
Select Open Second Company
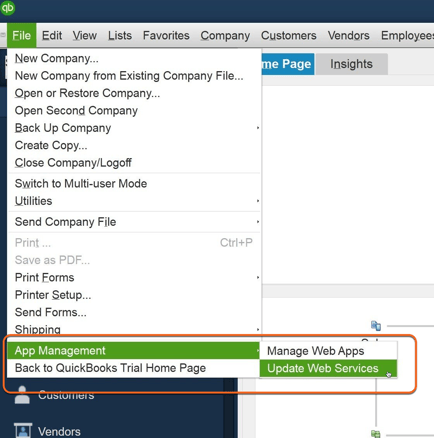click(x=134, y=110)
